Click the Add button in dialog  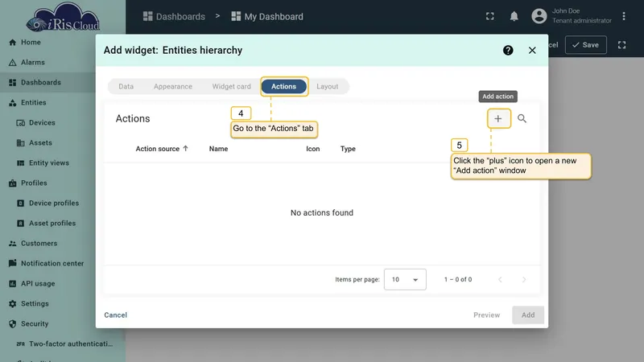coord(528,315)
